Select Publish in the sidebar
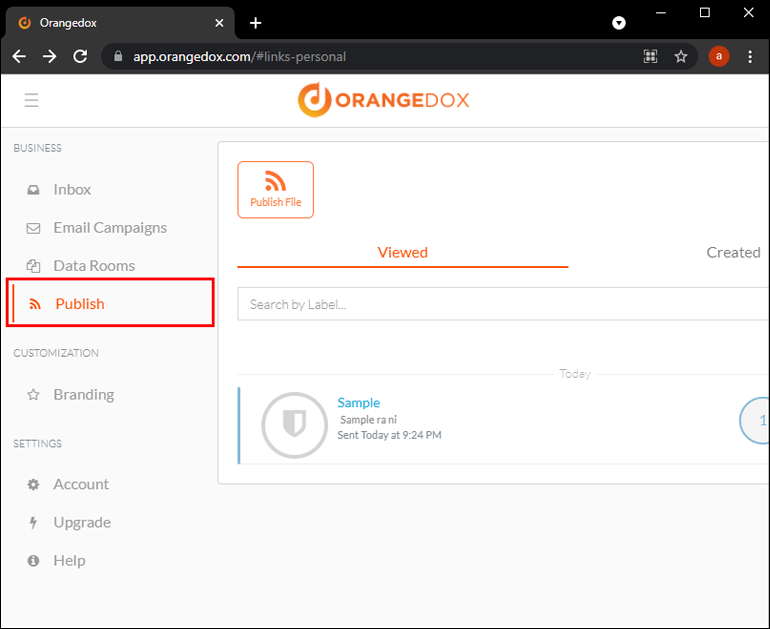This screenshot has height=629, width=770. [x=110, y=303]
